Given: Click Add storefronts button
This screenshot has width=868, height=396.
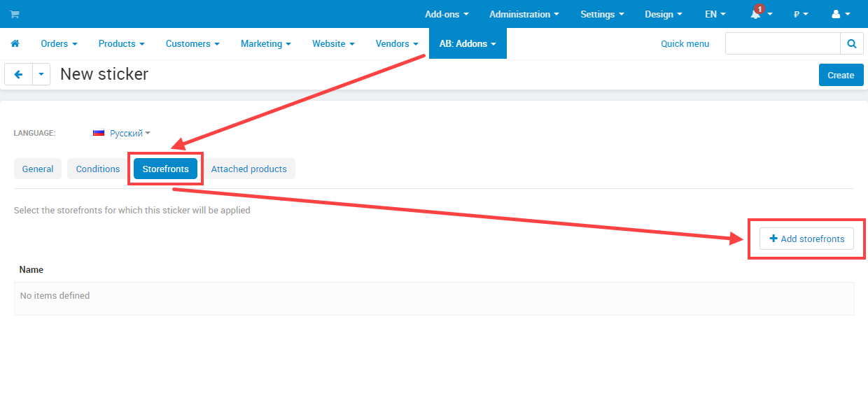Looking at the screenshot, I should [806, 239].
